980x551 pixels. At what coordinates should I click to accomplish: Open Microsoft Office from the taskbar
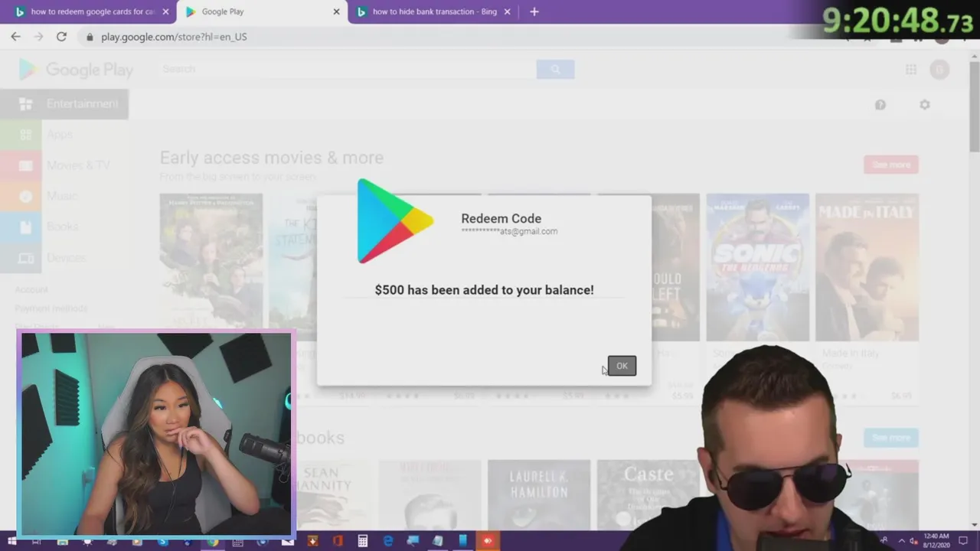coord(338,541)
